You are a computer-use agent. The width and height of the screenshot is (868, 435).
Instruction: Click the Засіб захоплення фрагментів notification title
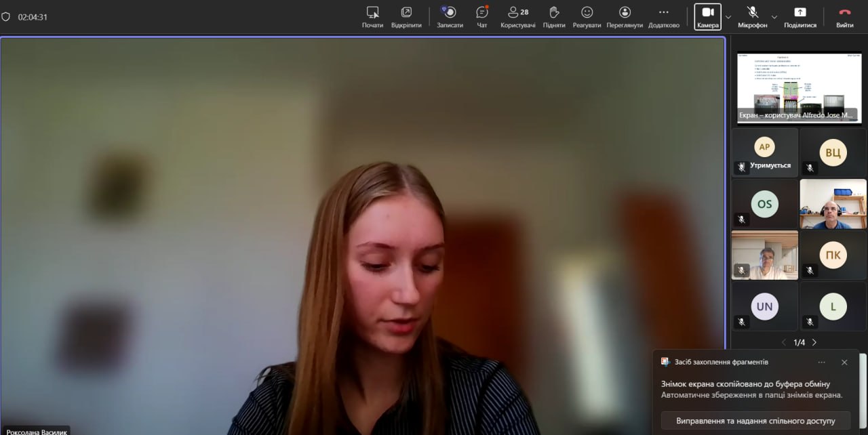coord(722,362)
